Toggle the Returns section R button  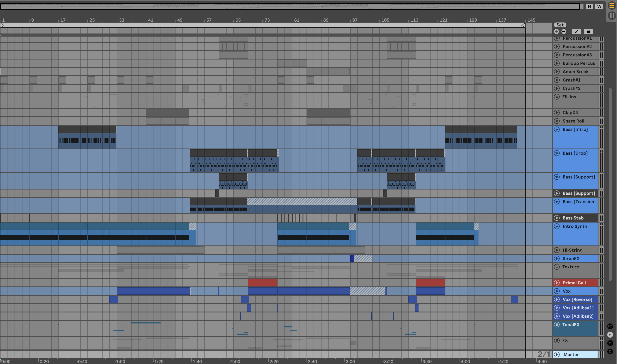coord(610,334)
